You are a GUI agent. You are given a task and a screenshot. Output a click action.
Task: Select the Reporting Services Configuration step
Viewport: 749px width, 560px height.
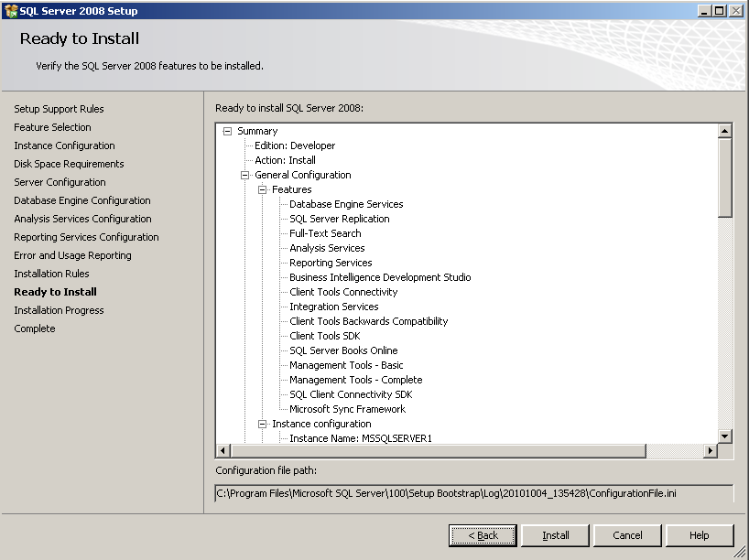pos(86,237)
